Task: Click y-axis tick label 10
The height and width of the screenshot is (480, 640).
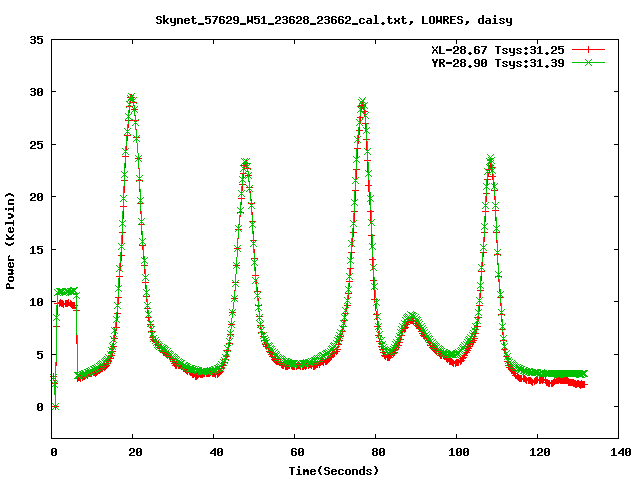Action: click(36, 302)
